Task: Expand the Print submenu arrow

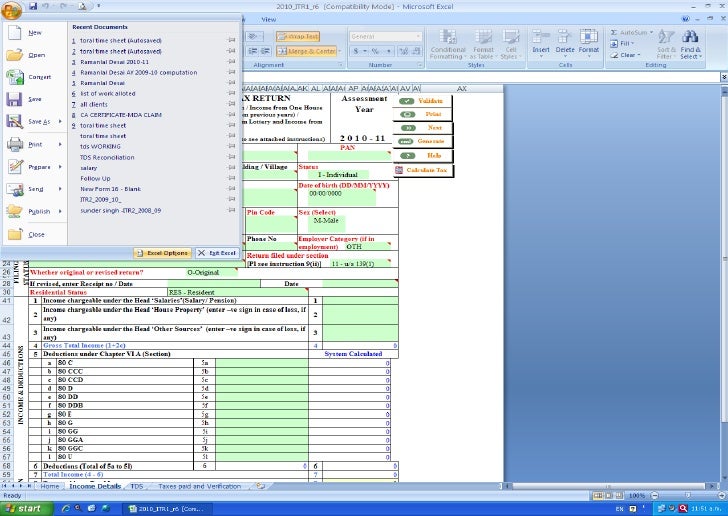Action: coord(59,144)
